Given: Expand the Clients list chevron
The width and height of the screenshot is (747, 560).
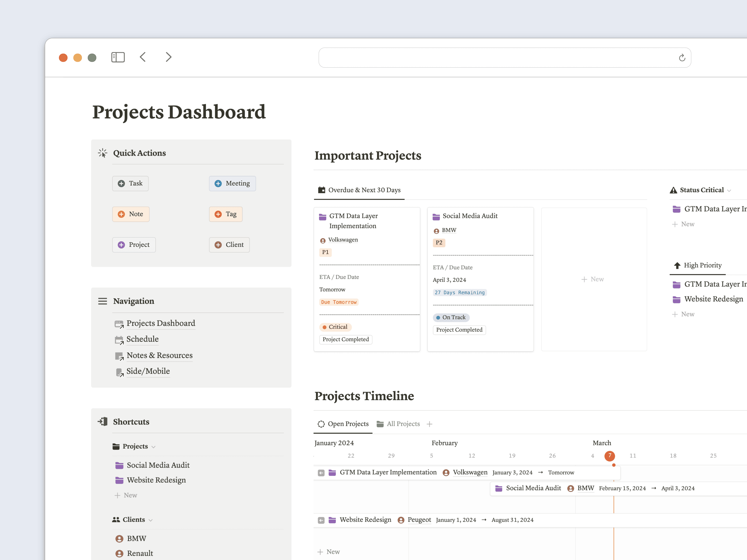Looking at the screenshot, I should click(x=151, y=520).
